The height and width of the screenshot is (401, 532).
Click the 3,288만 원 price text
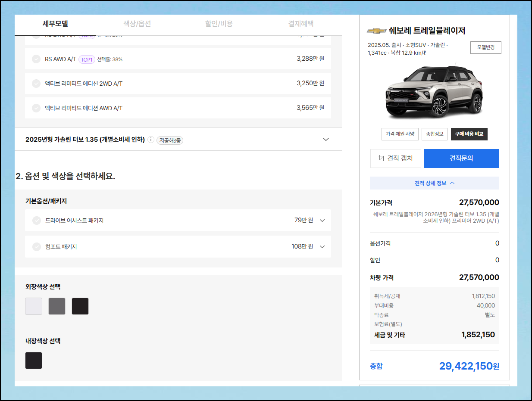(310, 59)
